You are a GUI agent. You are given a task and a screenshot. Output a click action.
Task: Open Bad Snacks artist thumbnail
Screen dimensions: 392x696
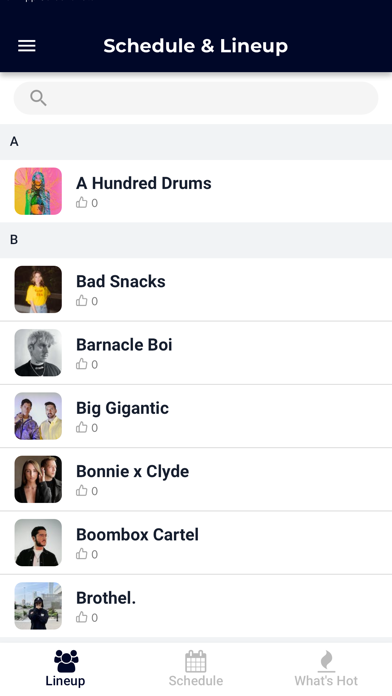pyautogui.click(x=38, y=289)
